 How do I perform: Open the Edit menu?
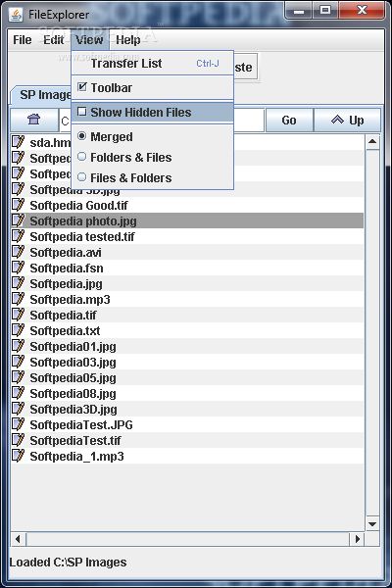click(53, 40)
